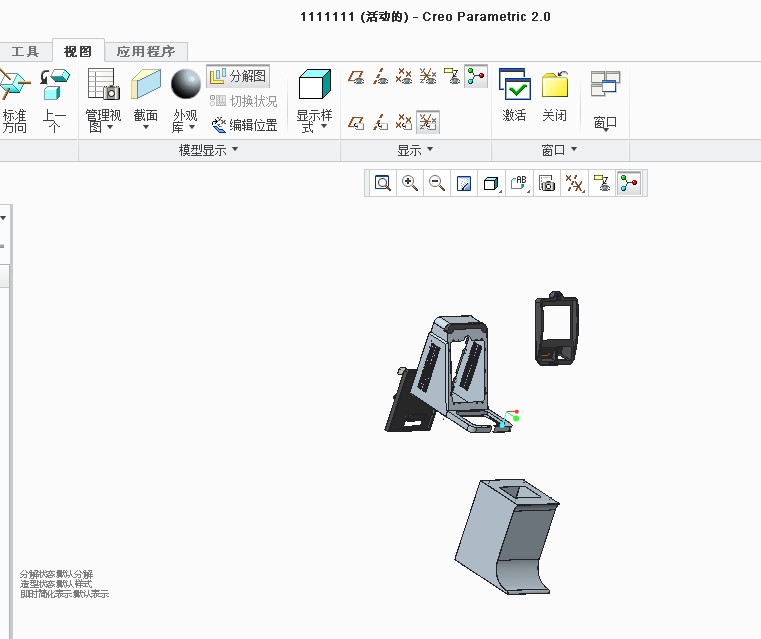The width and height of the screenshot is (761, 639).
Task: Toggle the highlighted datum display button in ribbon bottom row
Action: [428, 122]
